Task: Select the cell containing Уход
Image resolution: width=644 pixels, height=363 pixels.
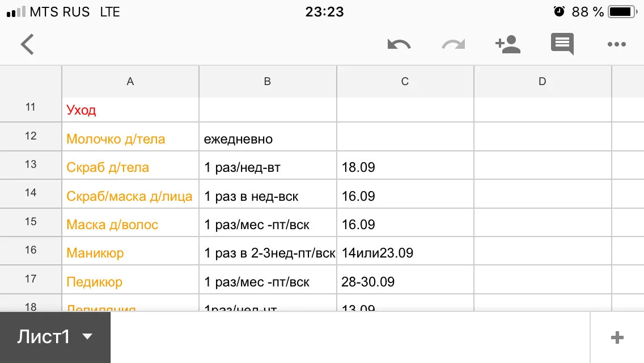Action: pos(130,109)
